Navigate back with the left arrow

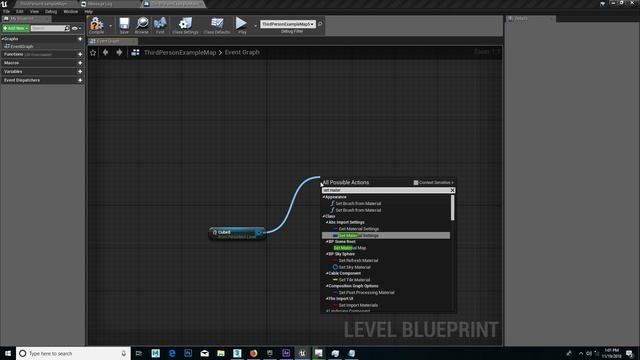(x=106, y=52)
